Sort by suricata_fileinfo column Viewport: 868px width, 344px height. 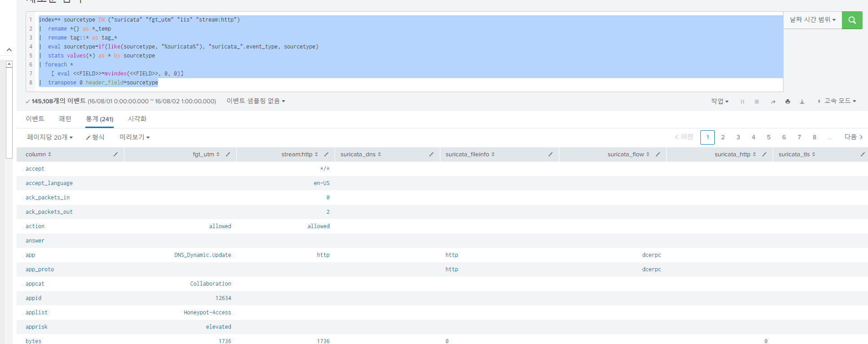click(470, 154)
